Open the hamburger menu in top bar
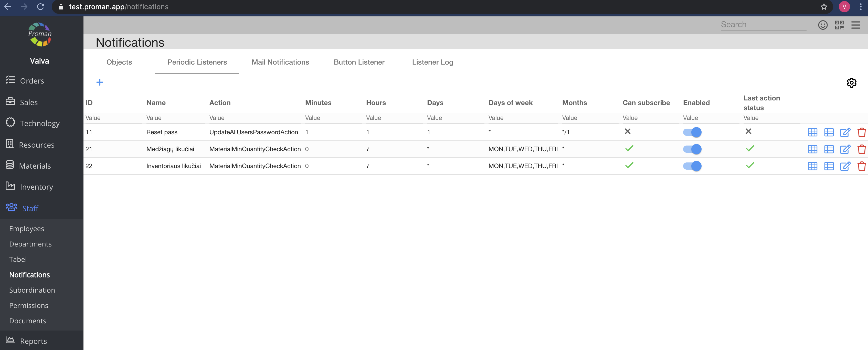Screen dimensions: 868x350 click(x=855, y=25)
